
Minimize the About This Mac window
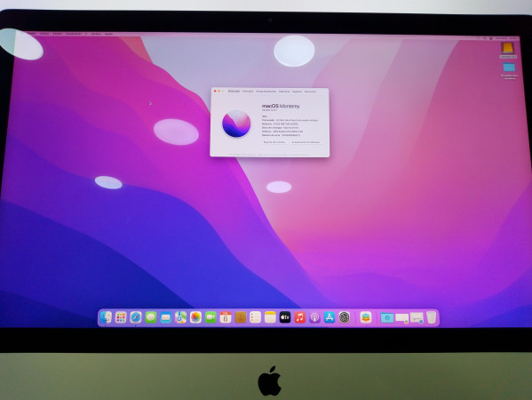[x=218, y=91]
